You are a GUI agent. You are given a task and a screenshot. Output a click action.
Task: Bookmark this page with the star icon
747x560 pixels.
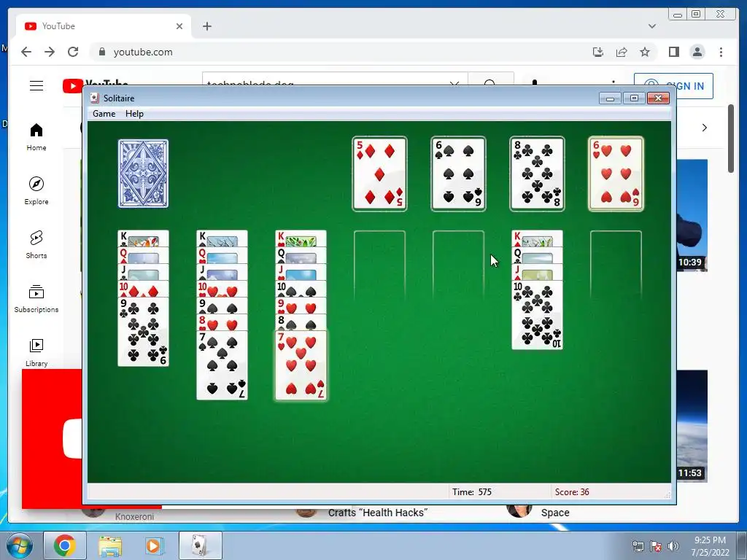click(645, 52)
